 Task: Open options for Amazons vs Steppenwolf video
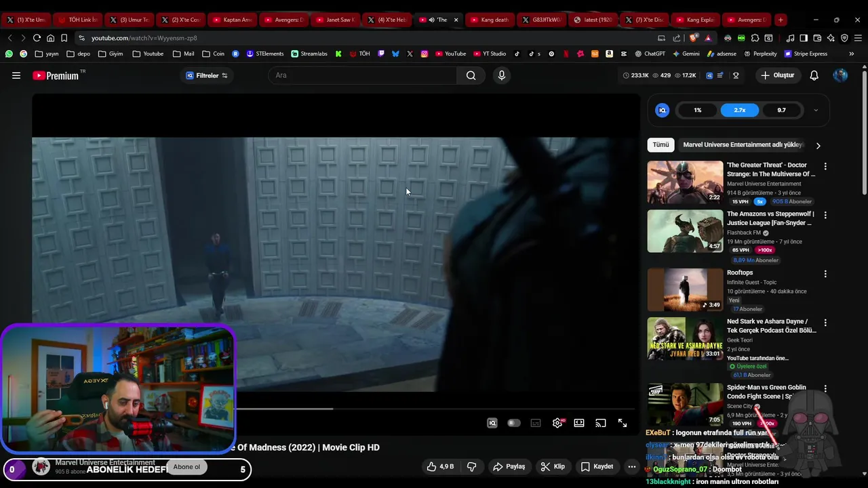(825, 215)
